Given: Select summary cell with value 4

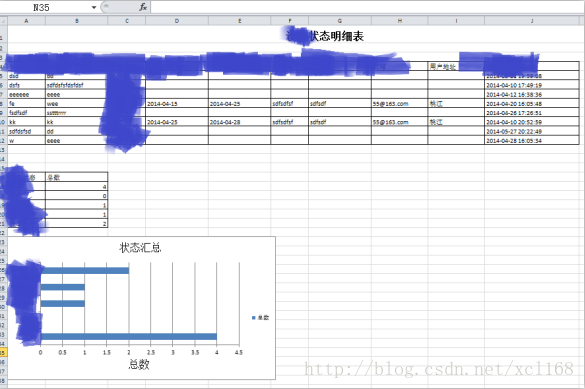Looking at the screenshot, I should click(76, 186).
